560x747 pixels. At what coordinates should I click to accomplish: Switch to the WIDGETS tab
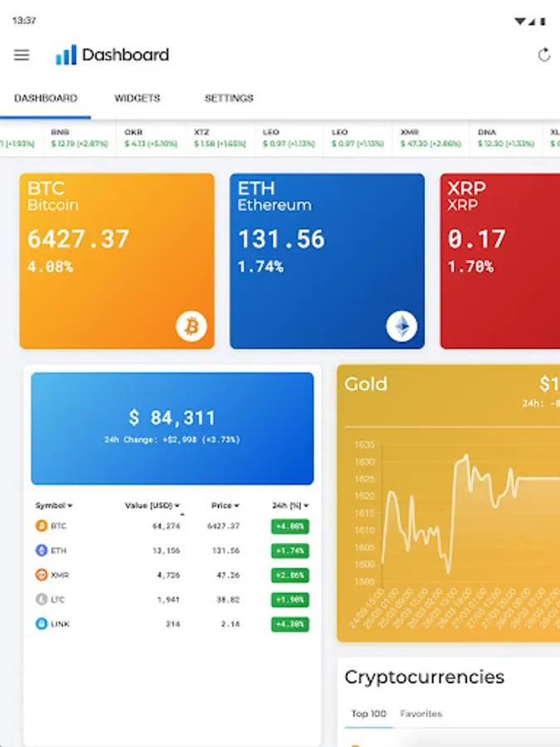point(137,98)
